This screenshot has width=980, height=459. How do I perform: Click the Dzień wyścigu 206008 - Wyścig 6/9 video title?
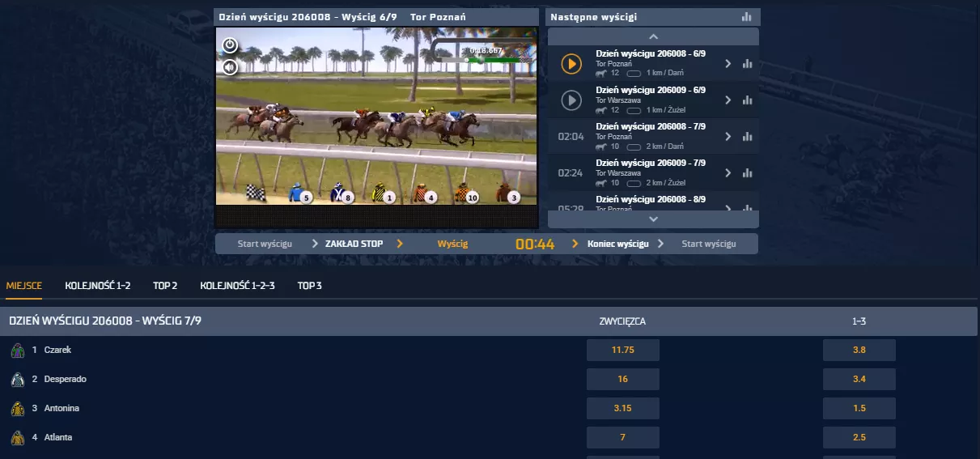(308, 17)
